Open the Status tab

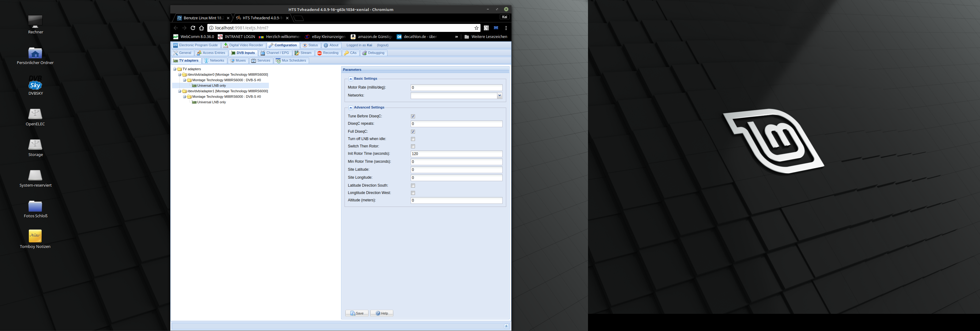click(x=311, y=45)
